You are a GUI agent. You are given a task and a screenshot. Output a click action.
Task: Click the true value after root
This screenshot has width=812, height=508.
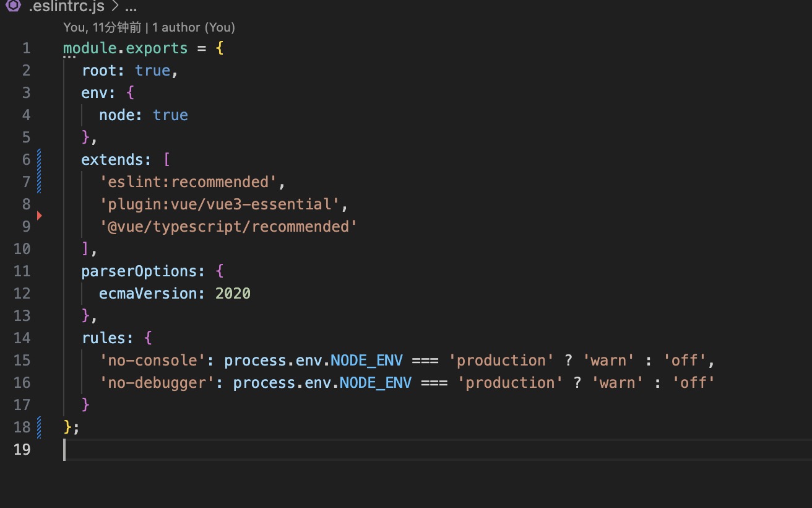click(x=152, y=71)
